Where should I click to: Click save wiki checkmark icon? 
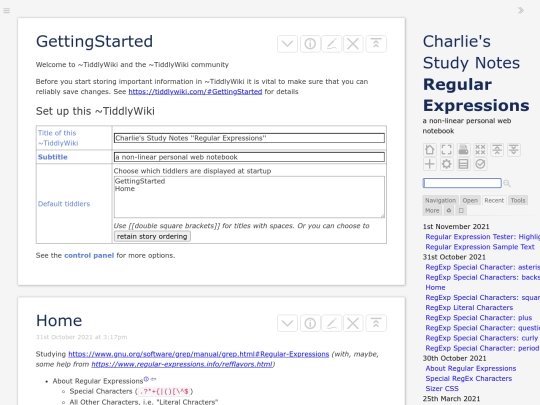480,164
